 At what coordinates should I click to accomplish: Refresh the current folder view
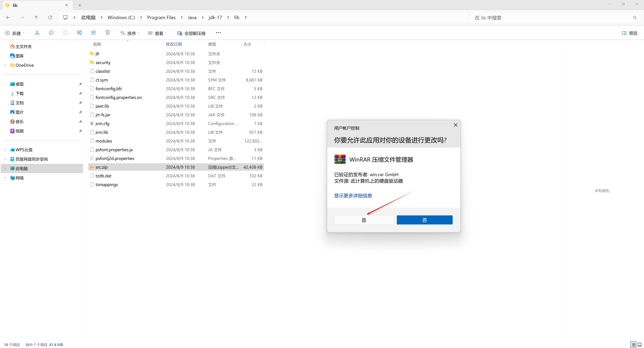point(50,17)
